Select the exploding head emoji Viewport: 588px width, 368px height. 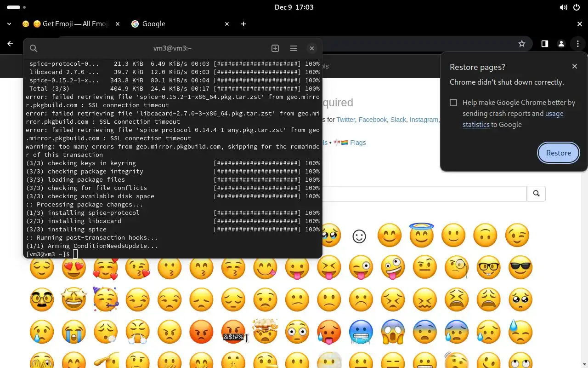click(x=265, y=332)
